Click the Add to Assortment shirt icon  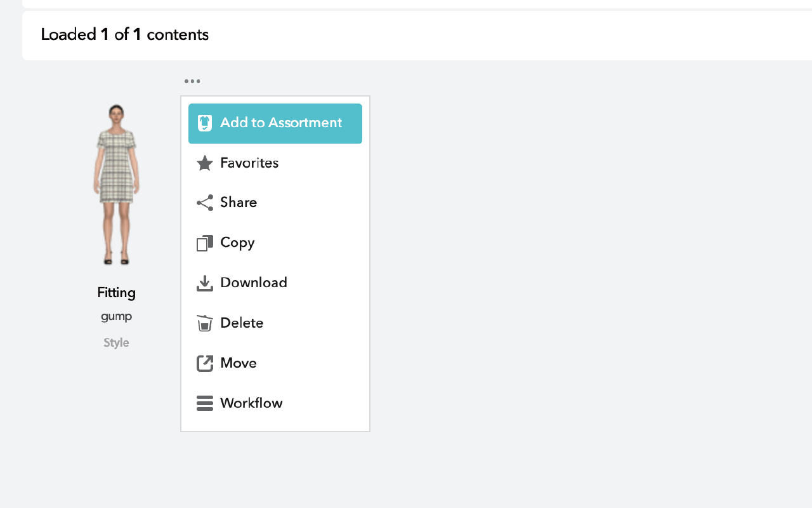(204, 123)
